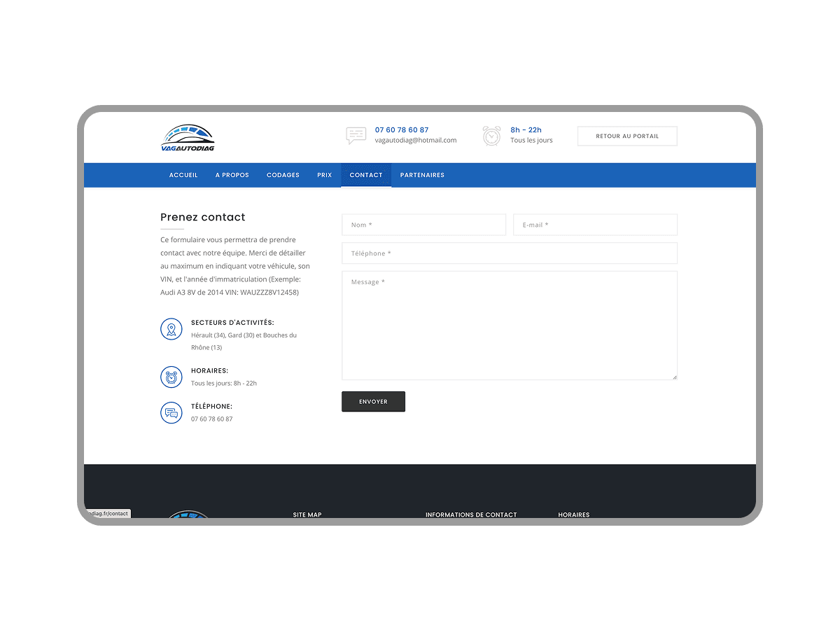
Task: Click the blue clock Horaires icon
Action: [171, 377]
